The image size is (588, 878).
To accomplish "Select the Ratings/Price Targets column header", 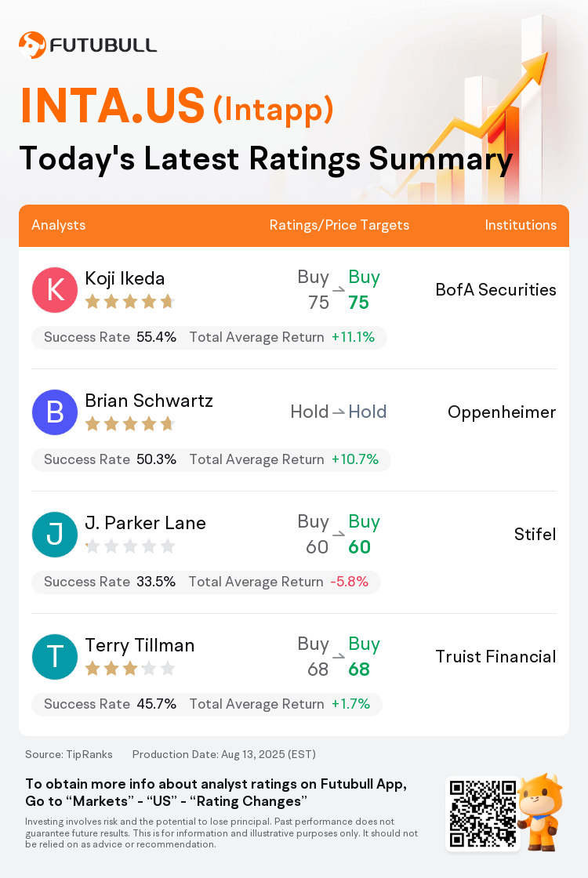I will pyautogui.click(x=339, y=225).
